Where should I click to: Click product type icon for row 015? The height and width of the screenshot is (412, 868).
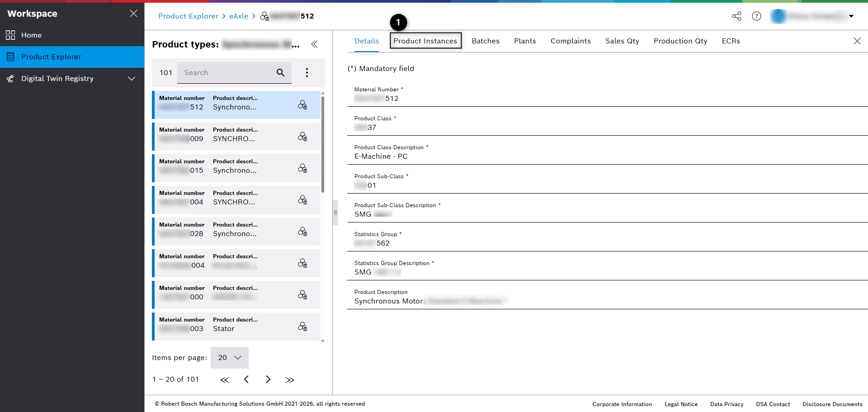pyautogui.click(x=302, y=168)
